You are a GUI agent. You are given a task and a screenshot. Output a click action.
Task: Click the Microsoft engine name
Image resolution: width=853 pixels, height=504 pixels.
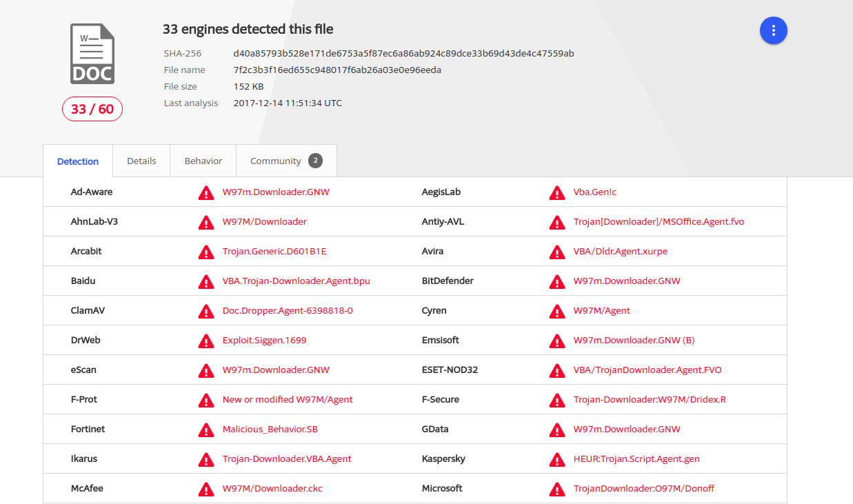[442, 488]
